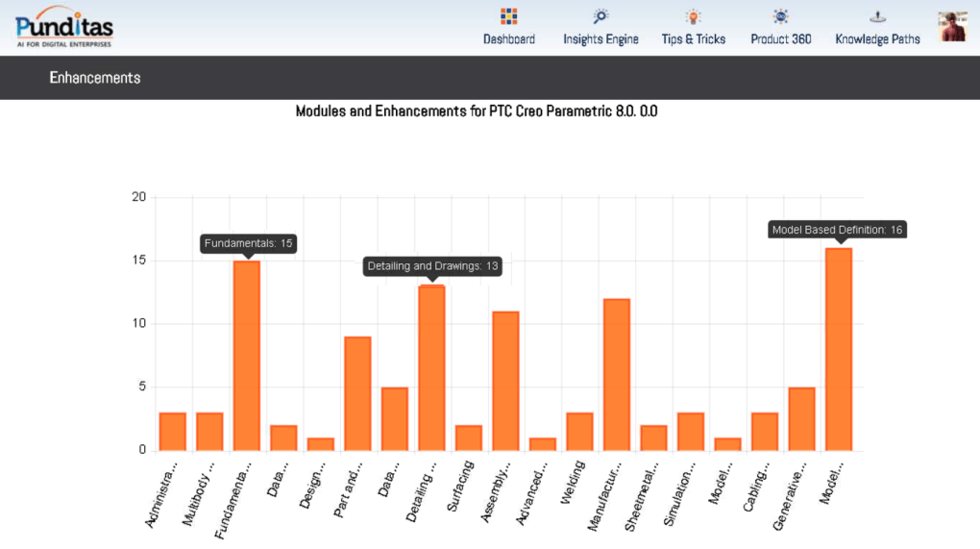
Task: Click the Punditas logo
Action: coord(64,26)
